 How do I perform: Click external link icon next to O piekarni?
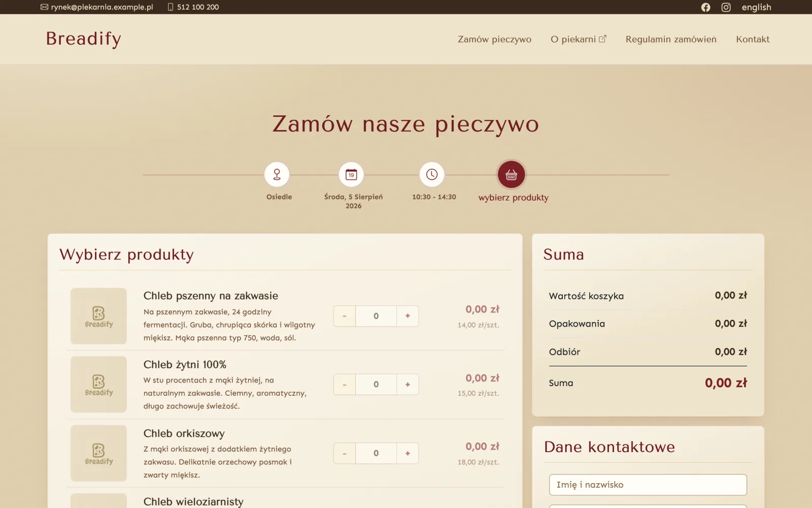(602, 39)
